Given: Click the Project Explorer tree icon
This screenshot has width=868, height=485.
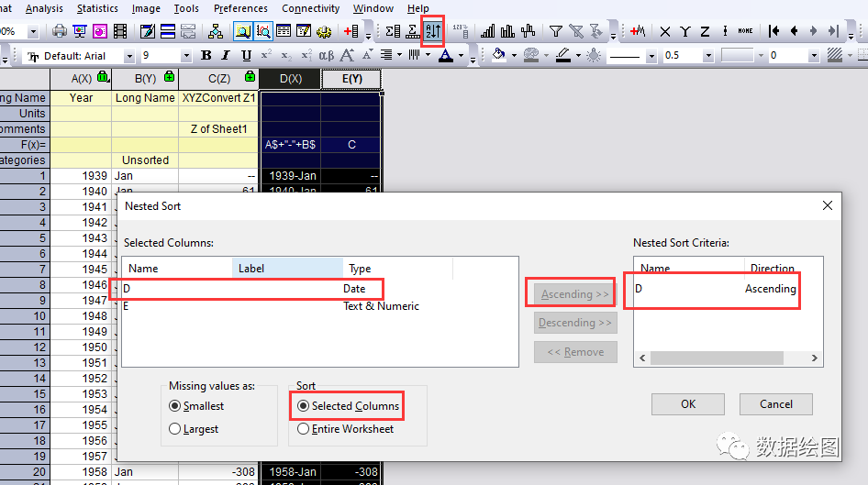Looking at the screenshot, I should (216, 31).
